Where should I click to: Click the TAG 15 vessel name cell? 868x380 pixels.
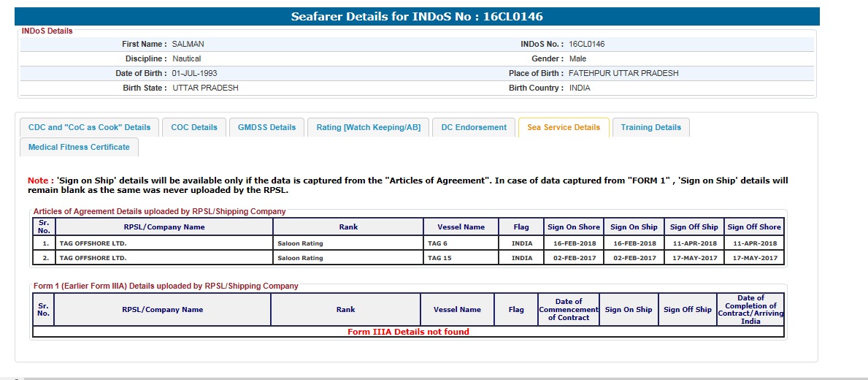coord(440,258)
